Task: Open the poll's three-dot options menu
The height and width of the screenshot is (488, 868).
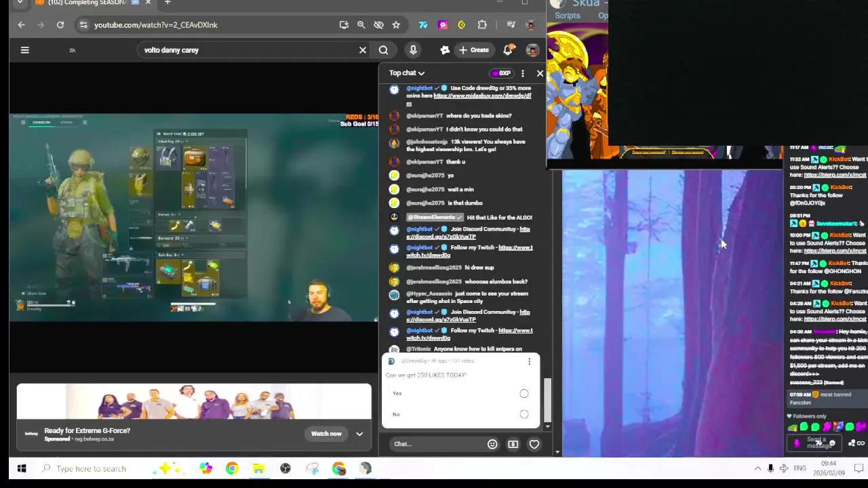Action: [529, 362]
